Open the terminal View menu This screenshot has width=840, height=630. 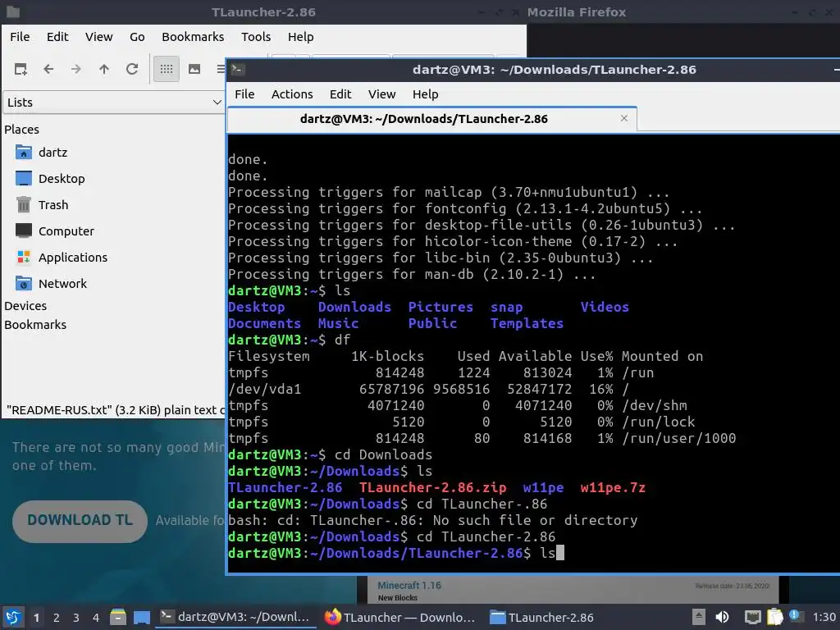pyautogui.click(x=381, y=94)
